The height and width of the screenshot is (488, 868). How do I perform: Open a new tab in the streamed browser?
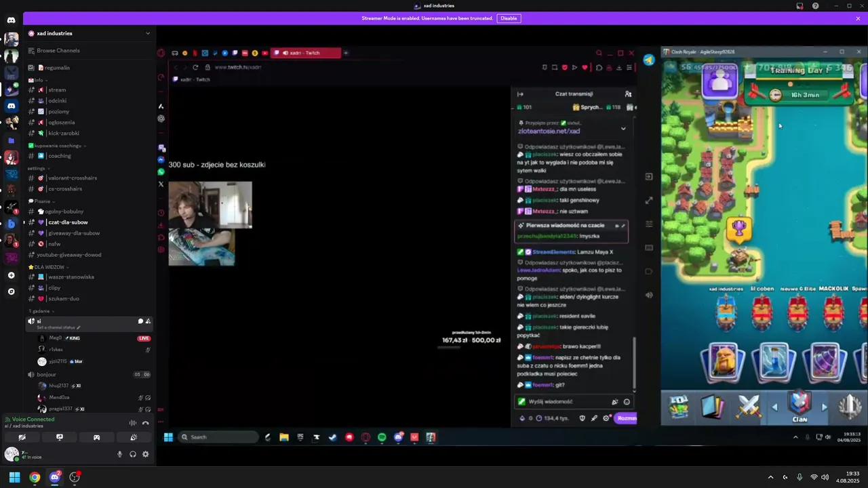coord(346,53)
